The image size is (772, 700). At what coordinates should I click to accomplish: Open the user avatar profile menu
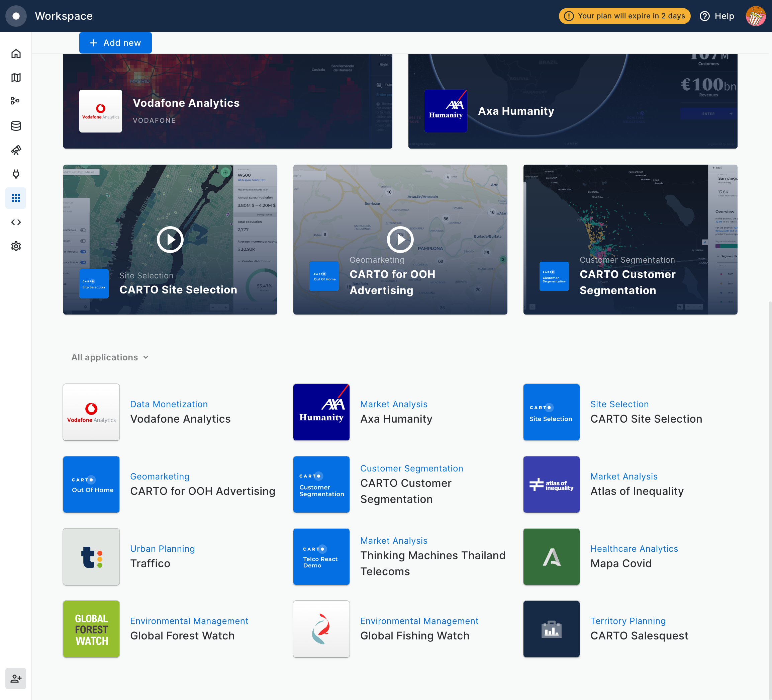(x=755, y=16)
